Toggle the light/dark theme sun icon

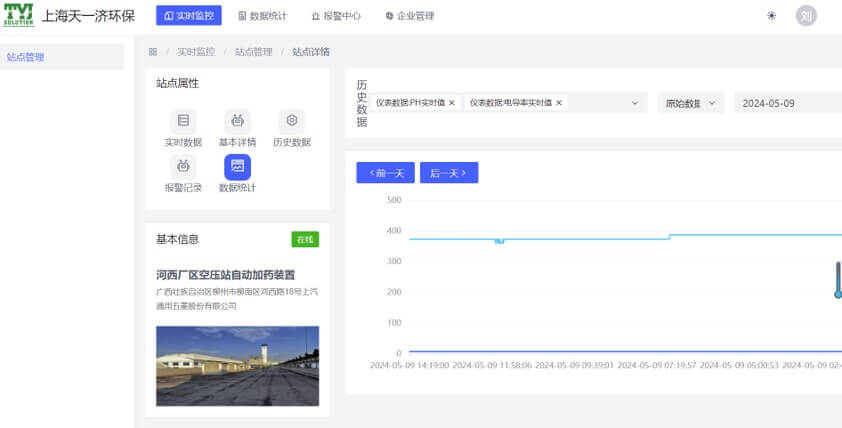(771, 16)
